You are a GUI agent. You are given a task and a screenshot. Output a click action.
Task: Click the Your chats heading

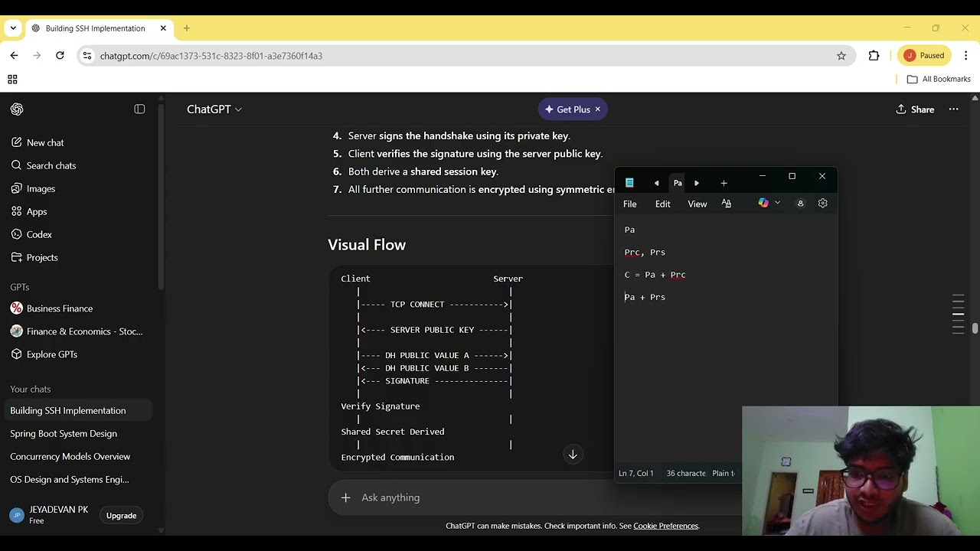click(31, 389)
